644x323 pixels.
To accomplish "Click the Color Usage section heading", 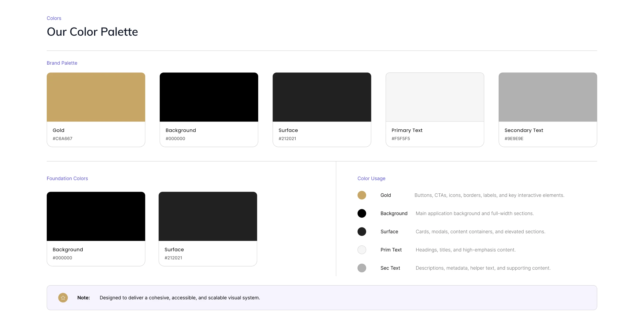I will (x=371, y=178).
